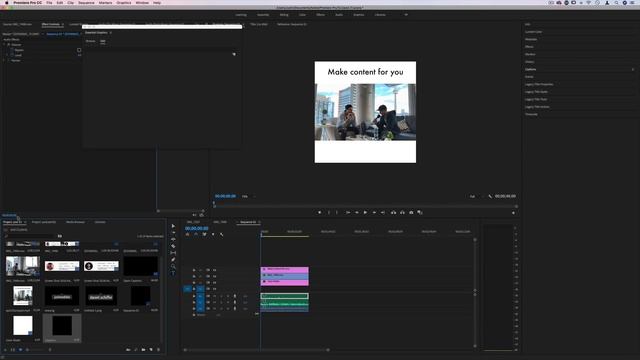
Task: Step back one frame in Program monitor
Action: 356,213
